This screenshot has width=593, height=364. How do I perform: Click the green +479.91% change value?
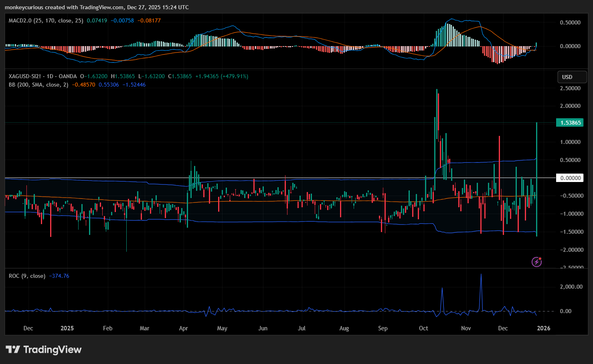(x=234, y=76)
